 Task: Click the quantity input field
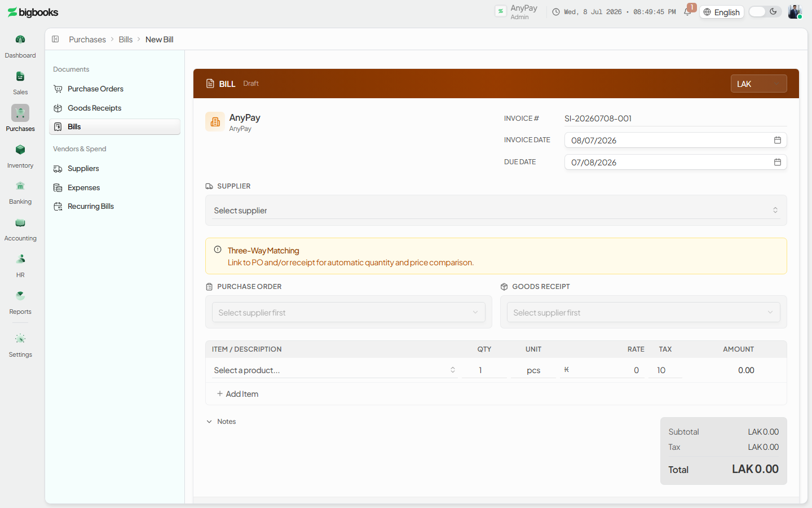coord(484,370)
